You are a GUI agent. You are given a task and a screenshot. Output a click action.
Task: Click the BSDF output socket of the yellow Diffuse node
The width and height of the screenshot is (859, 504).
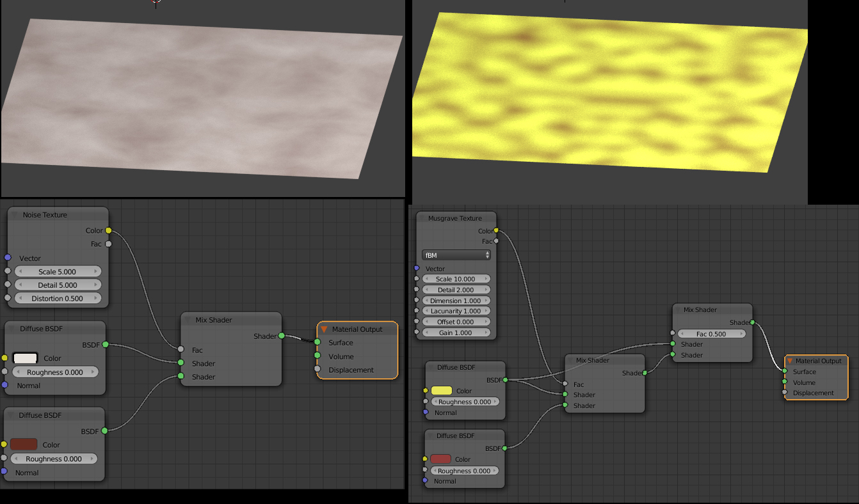coord(506,380)
